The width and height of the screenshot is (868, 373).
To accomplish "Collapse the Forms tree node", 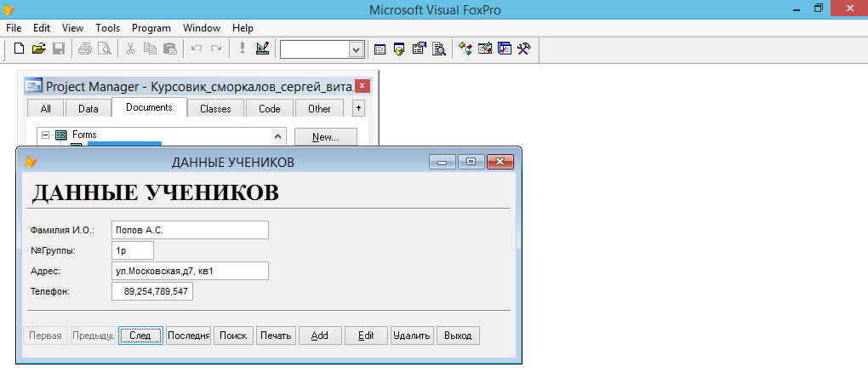I will point(46,134).
